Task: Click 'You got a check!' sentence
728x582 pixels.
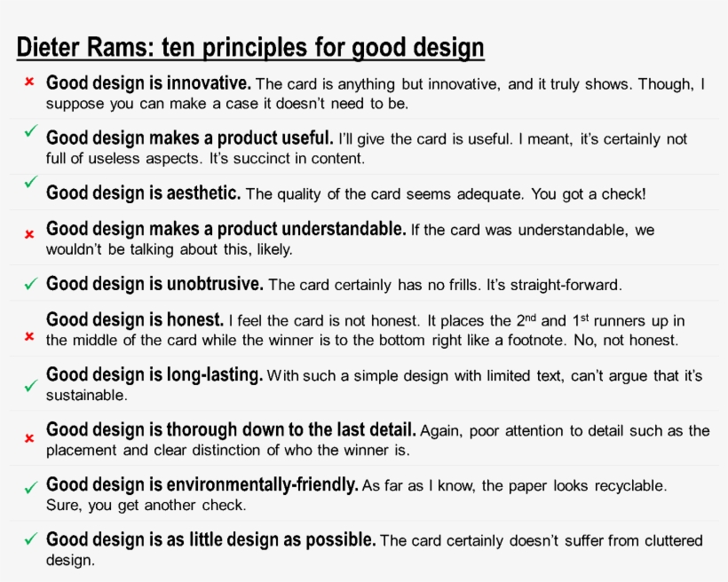Action: coord(589,194)
